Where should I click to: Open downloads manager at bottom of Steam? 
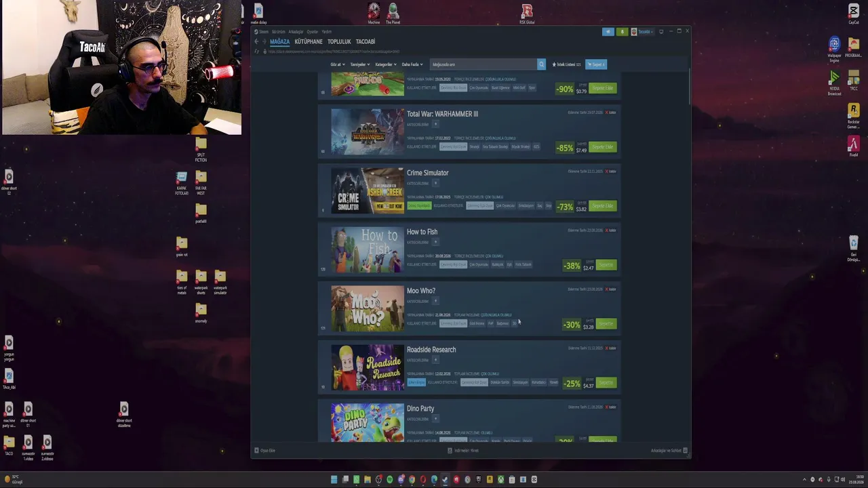464,451
